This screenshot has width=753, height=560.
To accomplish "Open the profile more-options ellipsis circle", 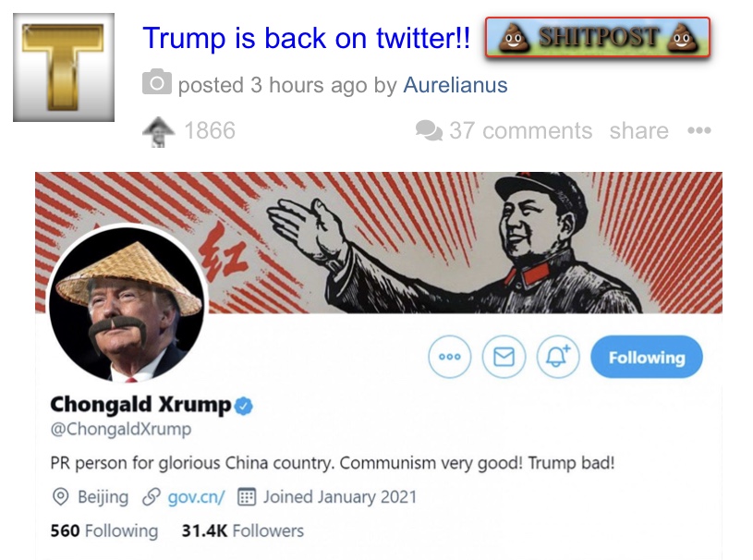I will 450,357.
